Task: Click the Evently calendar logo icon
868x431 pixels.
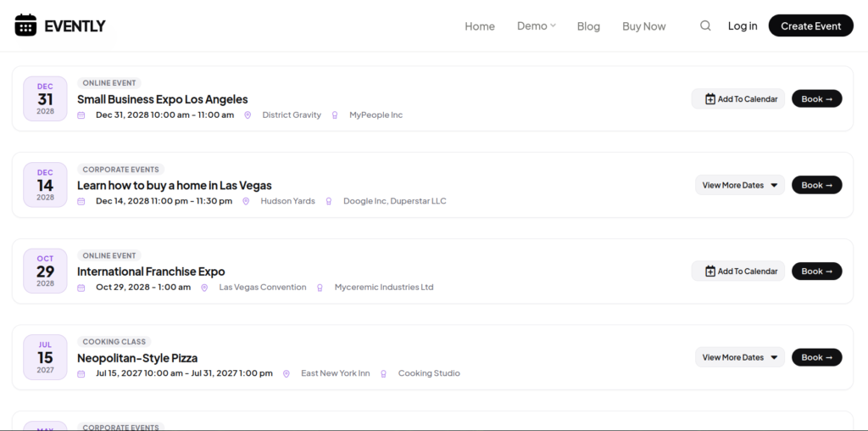Action: point(25,25)
